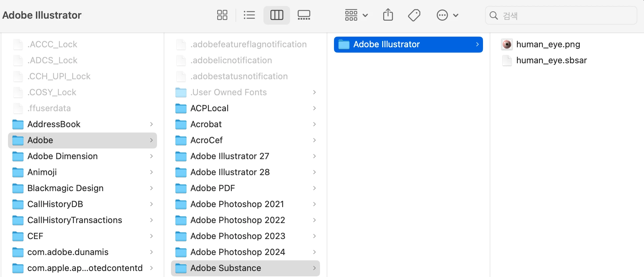This screenshot has height=277, width=644.
Task: Expand chevron next to Animoji
Action: point(151,172)
